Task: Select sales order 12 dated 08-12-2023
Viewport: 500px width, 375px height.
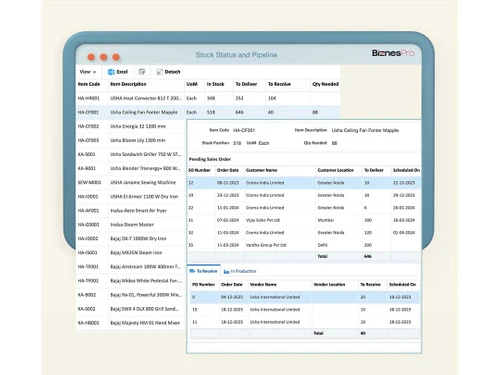Action: [x=304, y=183]
